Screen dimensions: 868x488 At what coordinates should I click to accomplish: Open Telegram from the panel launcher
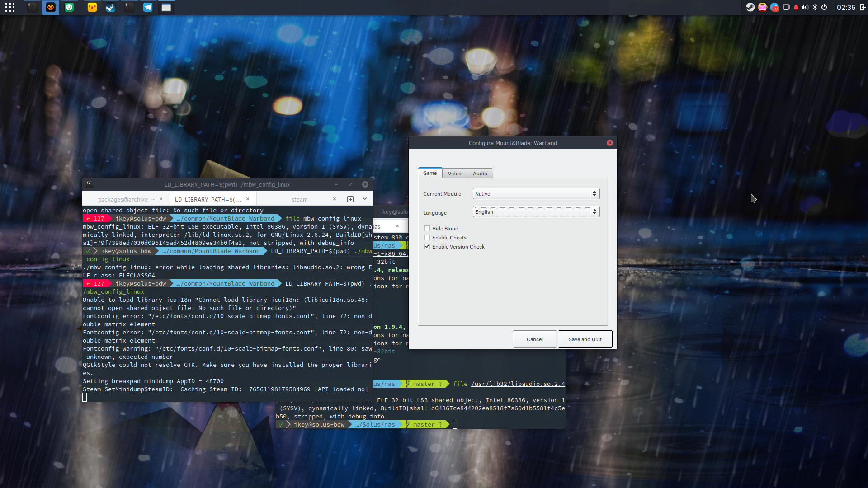(148, 7)
